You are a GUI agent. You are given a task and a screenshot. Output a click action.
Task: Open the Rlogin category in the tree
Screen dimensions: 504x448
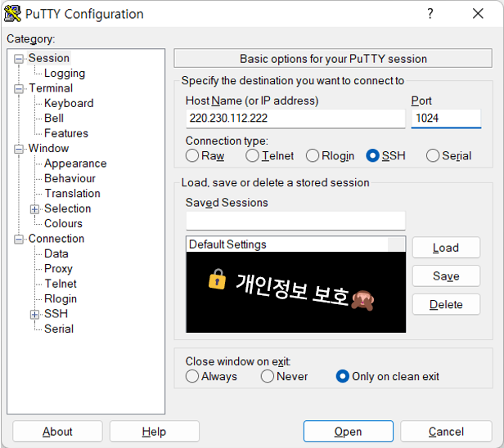coord(61,298)
